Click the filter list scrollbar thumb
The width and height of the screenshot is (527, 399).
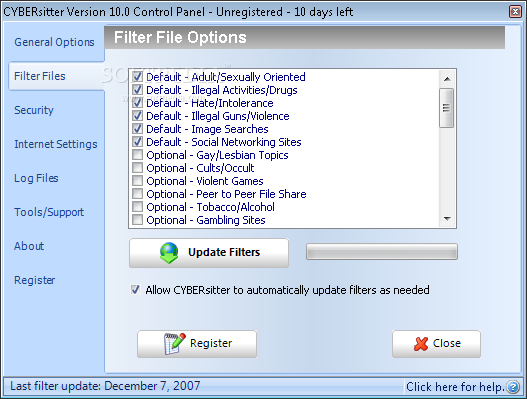tap(447, 108)
